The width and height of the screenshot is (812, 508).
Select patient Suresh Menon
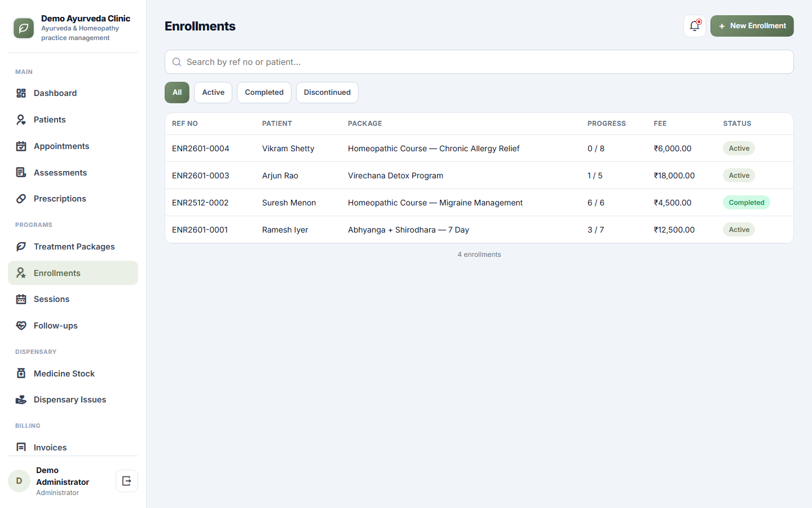pyautogui.click(x=289, y=203)
